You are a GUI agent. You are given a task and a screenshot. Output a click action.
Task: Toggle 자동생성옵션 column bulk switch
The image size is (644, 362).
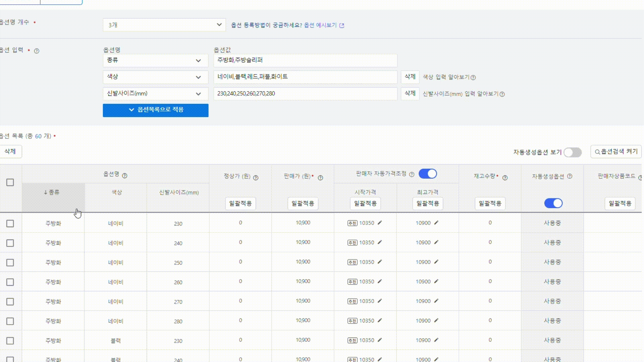[x=553, y=203]
